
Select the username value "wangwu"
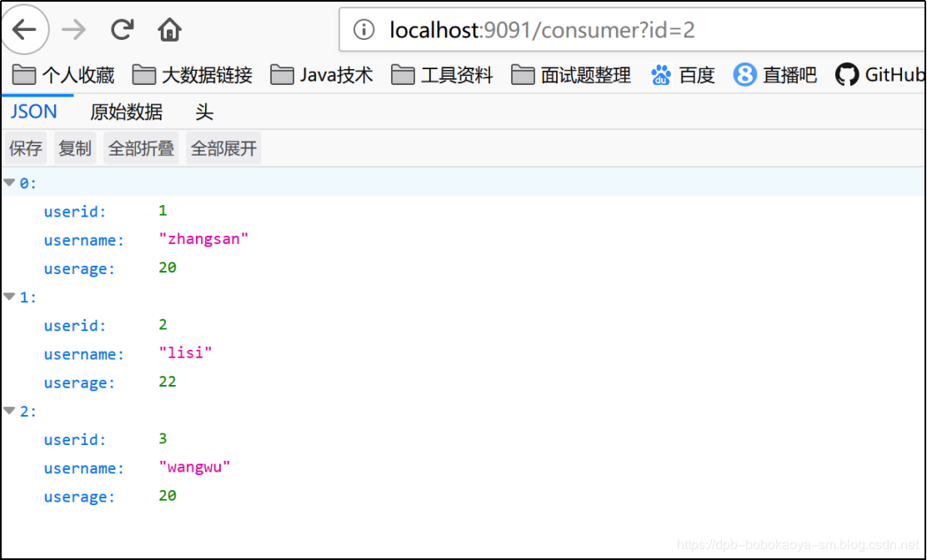[x=194, y=467]
